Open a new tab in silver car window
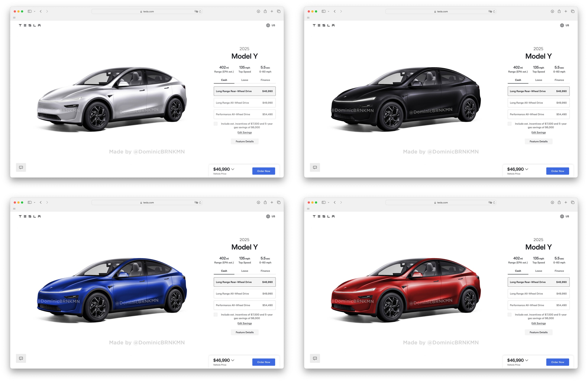 tap(272, 11)
